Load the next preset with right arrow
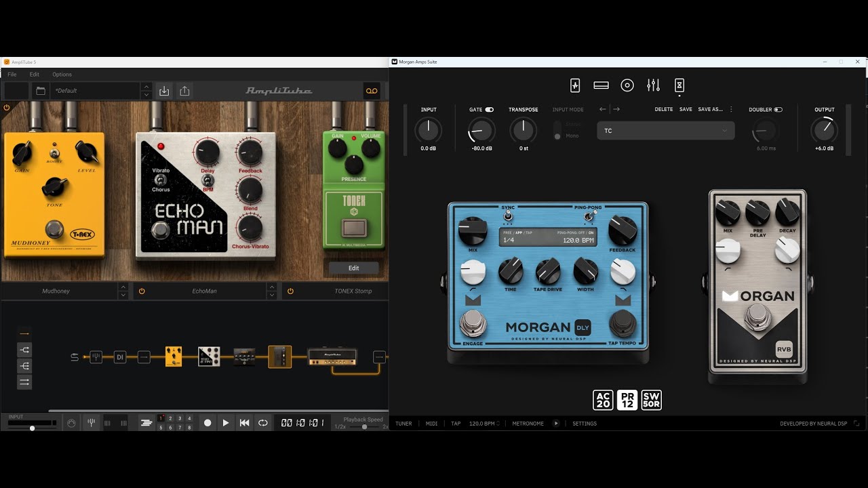 coord(616,109)
